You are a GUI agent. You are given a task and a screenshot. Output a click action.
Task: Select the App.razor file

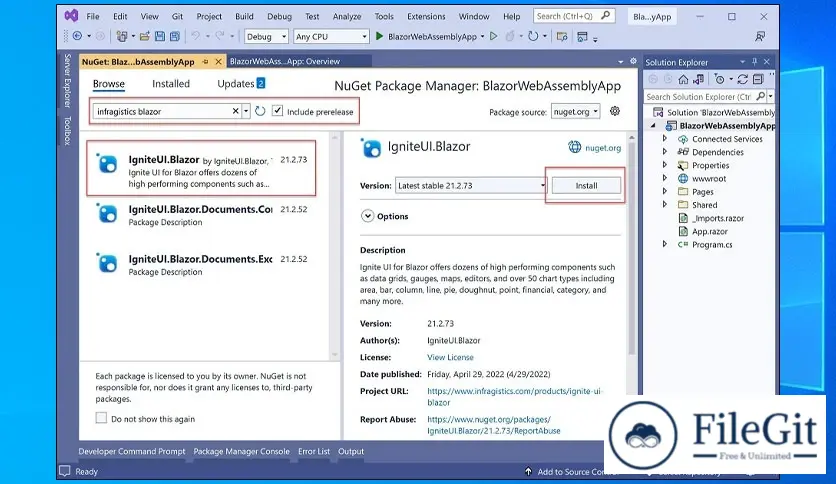710,231
